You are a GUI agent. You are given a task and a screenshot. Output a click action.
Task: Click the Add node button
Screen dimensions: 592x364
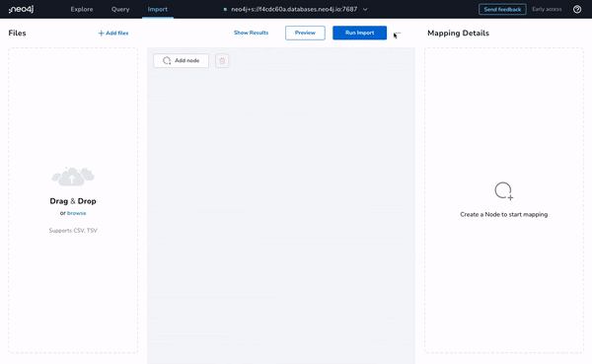[x=181, y=60]
